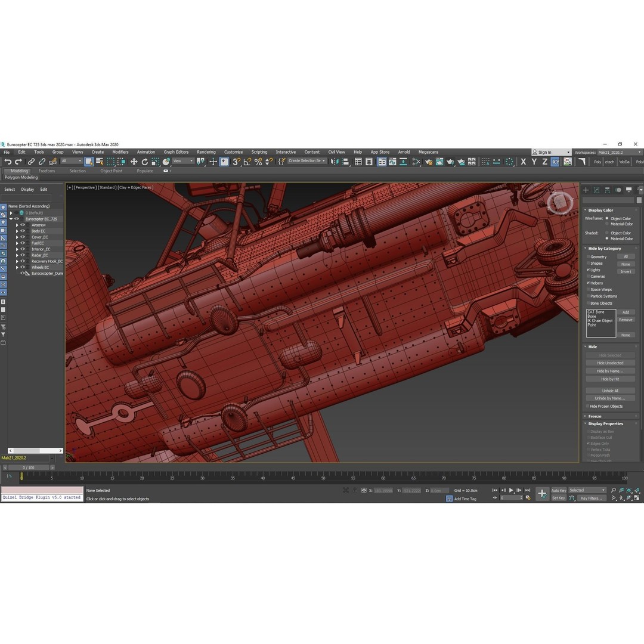Set Wireframe to Material Color

607,224
